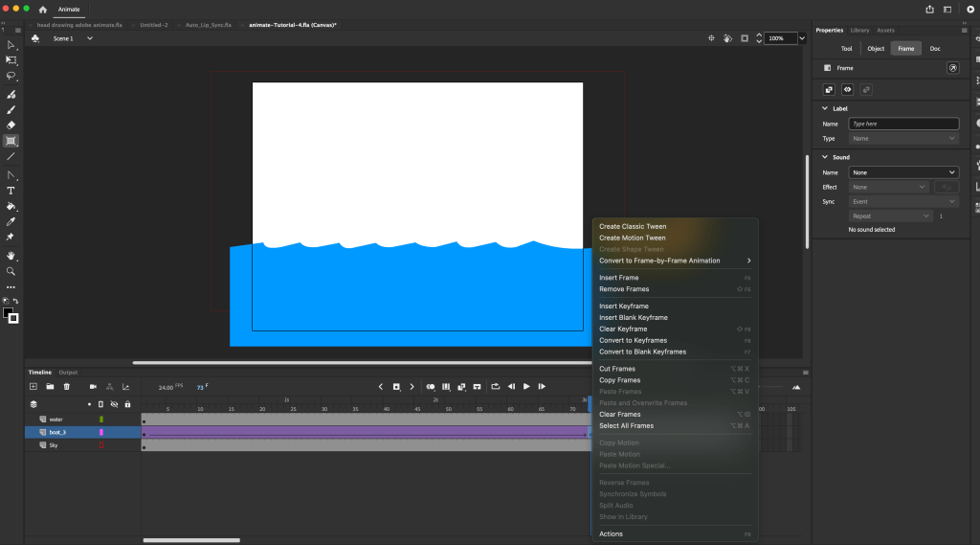Open the Sound Name dropdown
The height and width of the screenshot is (545, 980).
click(x=902, y=172)
